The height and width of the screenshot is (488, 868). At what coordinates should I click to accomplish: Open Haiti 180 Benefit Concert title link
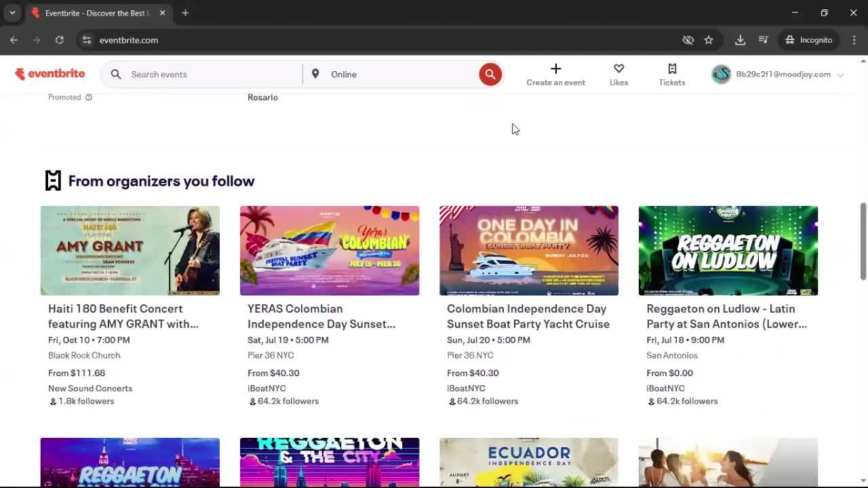tap(123, 317)
